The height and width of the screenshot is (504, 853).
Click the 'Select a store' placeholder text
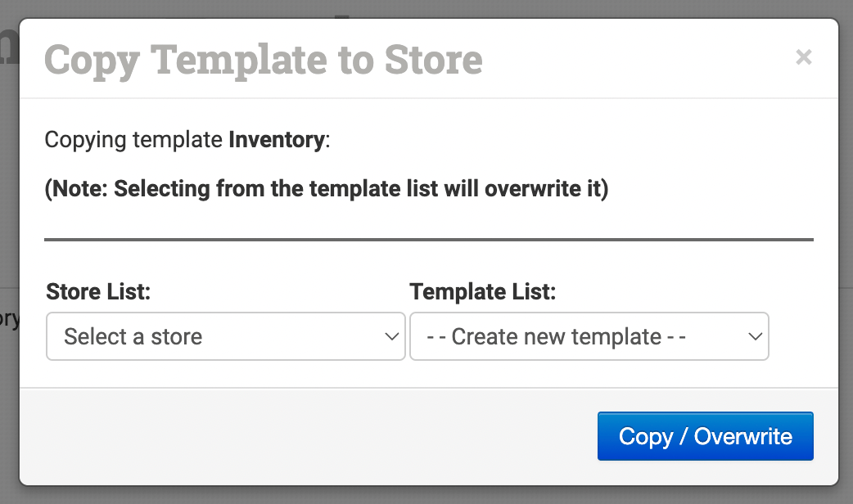pyautogui.click(x=133, y=336)
